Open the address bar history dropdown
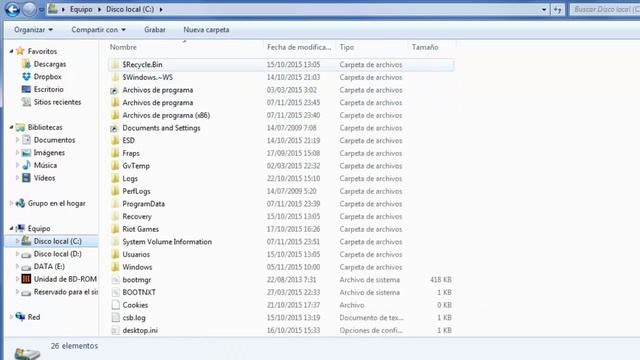 click(544, 9)
